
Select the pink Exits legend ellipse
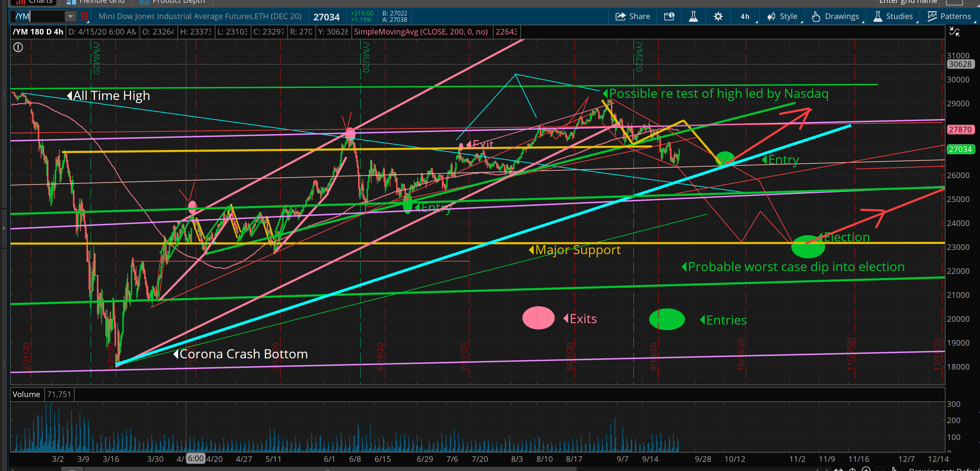538,318
